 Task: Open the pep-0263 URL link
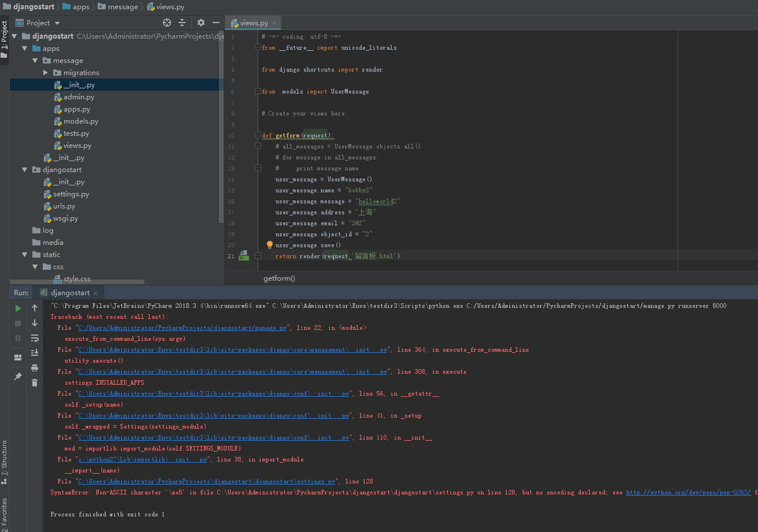click(689, 492)
